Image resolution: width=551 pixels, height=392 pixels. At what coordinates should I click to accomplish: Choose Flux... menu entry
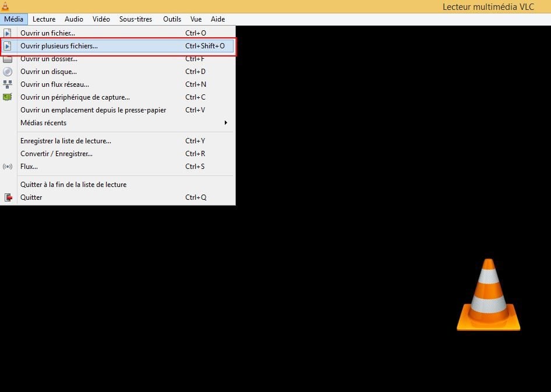(118, 167)
